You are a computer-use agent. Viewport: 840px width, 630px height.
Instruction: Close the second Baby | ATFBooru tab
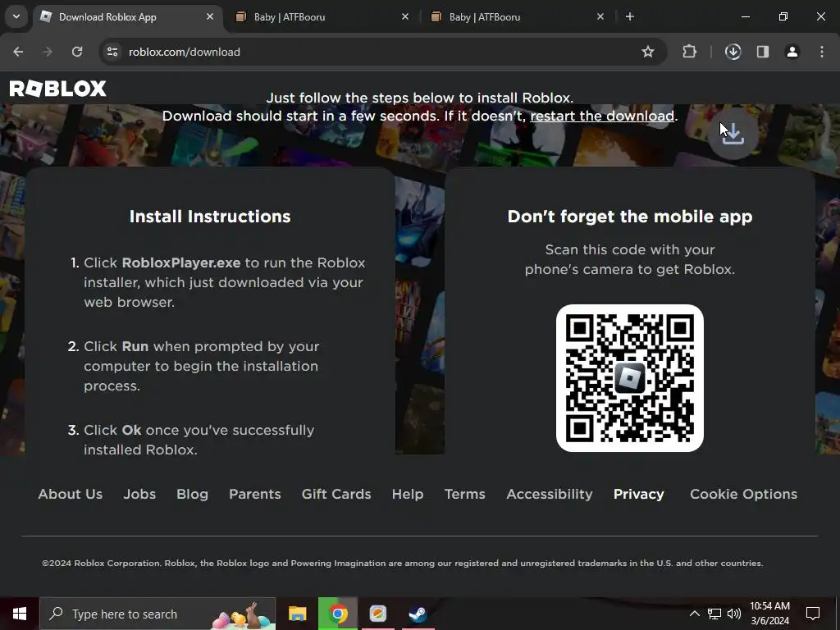[x=600, y=17]
